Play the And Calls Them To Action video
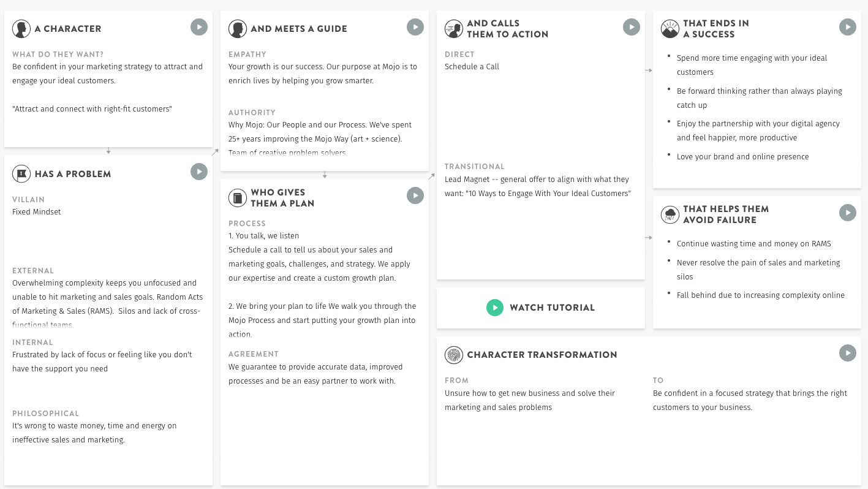The image size is (868, 489). (631, 26)
